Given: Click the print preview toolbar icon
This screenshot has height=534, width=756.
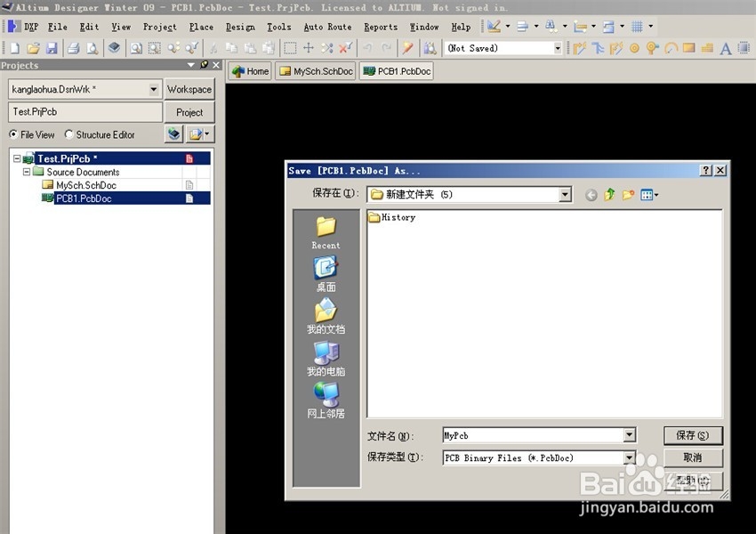Looking at the screenshot, I should [92, 48].
